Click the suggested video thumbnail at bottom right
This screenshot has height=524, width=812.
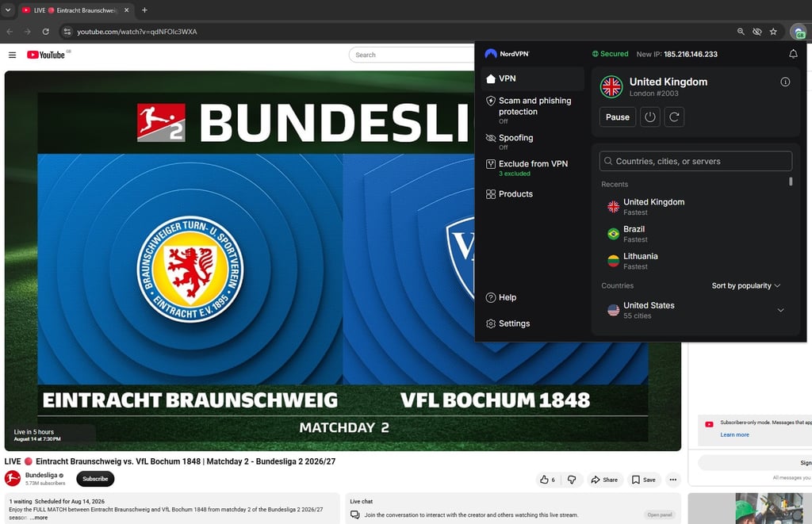(x=749, y=508)
